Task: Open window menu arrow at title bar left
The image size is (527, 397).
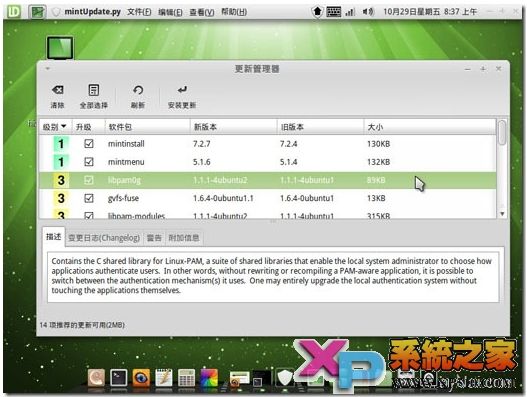Action: coord(47,69)
